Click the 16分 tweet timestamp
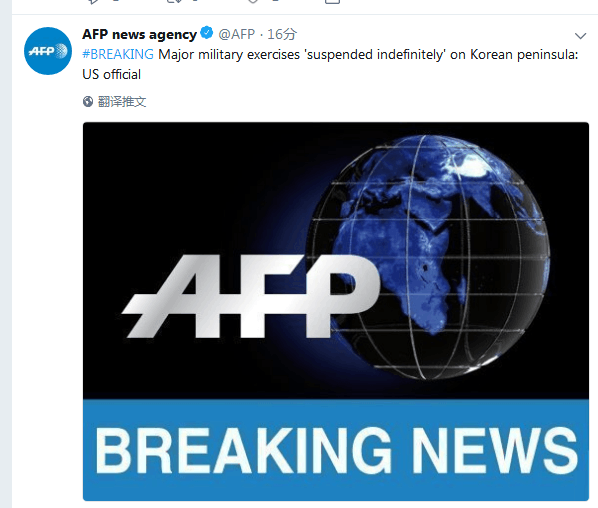 [281, 34]
